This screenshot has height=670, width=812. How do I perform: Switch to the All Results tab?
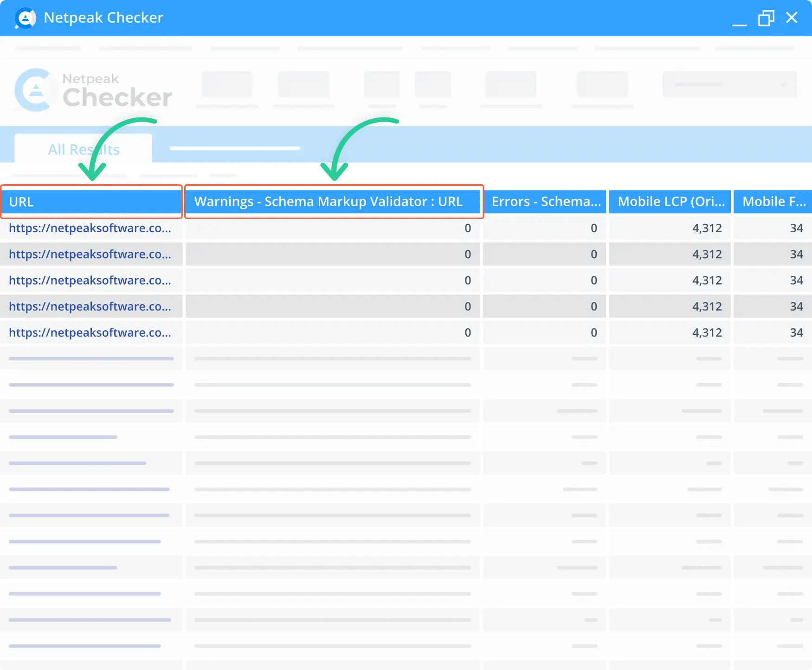point(84,150)
